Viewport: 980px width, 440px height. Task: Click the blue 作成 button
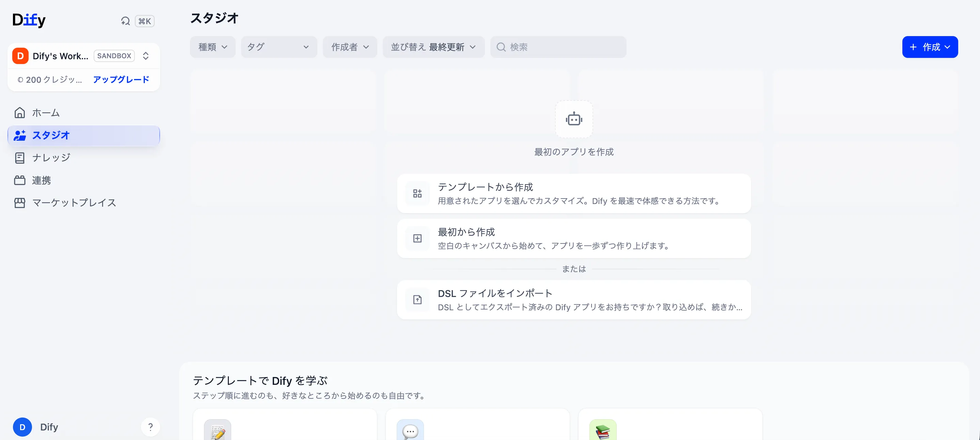tap(930, 47)
